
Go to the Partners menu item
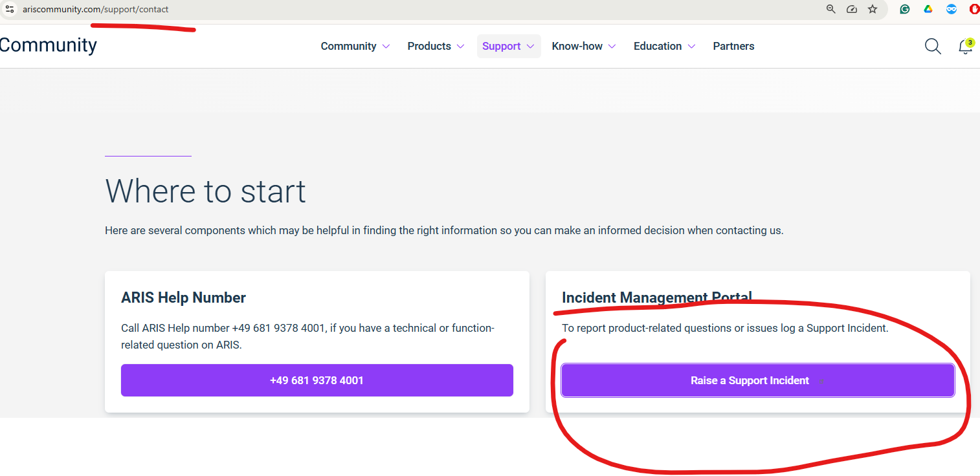733,47
